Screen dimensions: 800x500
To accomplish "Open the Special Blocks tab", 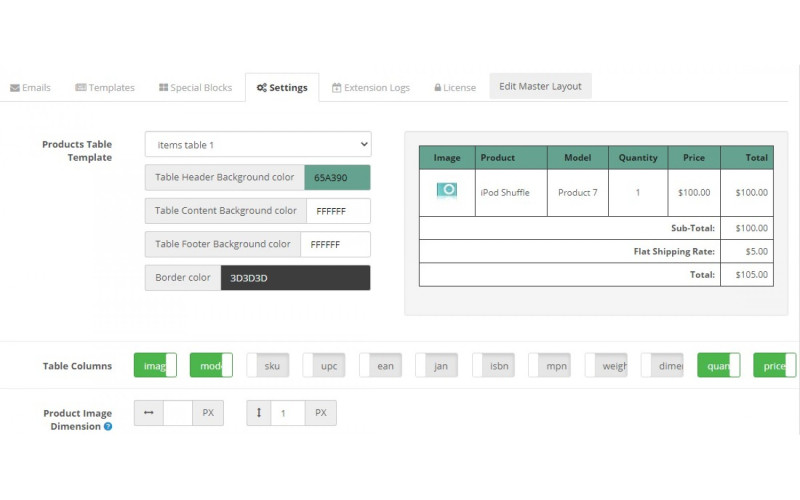I will 195,88.
